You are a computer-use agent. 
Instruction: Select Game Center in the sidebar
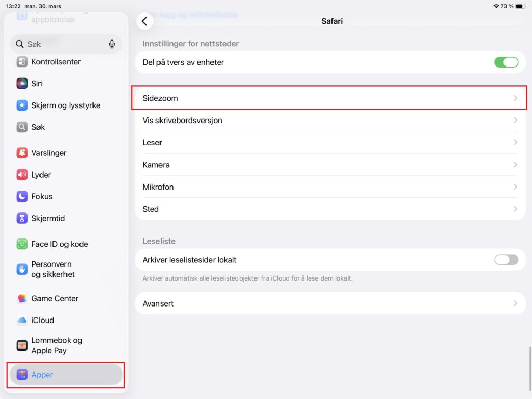coord(66,298)
